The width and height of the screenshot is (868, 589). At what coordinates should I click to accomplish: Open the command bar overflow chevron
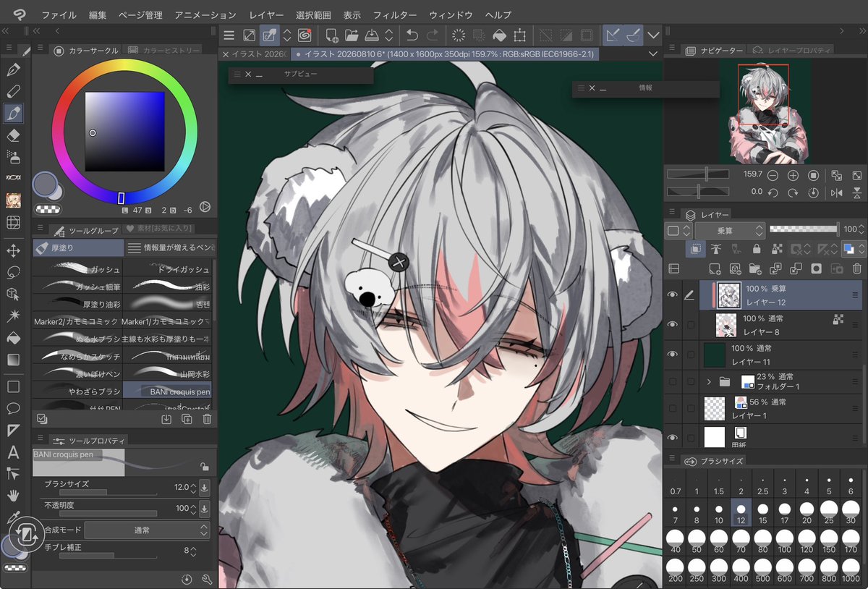(x=653, y=35)
